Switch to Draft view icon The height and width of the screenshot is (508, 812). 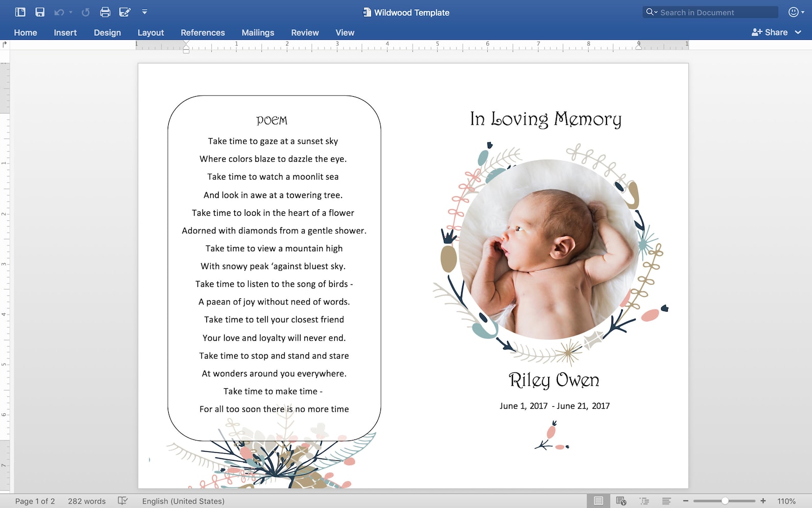point(666,501)
